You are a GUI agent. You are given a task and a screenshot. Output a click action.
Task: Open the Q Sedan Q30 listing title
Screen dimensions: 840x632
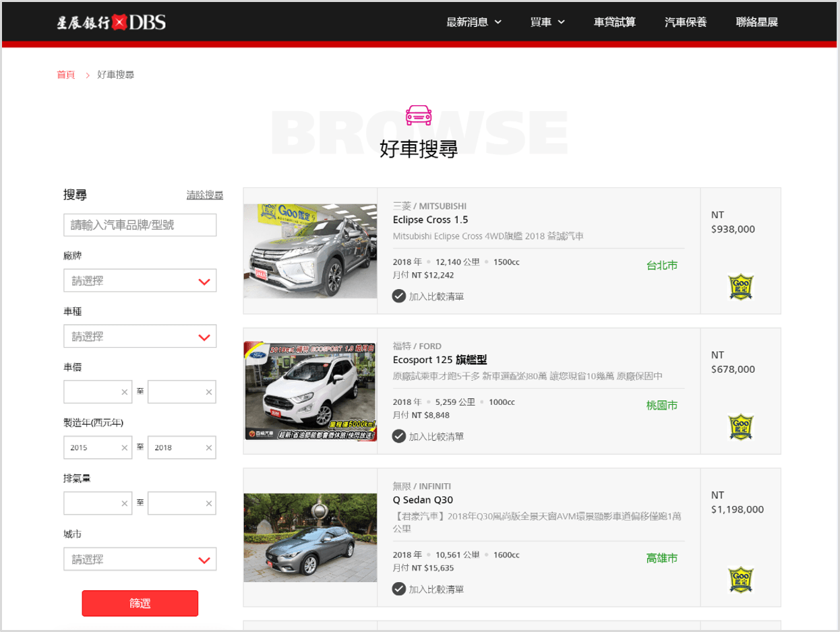pyautogui.click(x=423, y=500)
